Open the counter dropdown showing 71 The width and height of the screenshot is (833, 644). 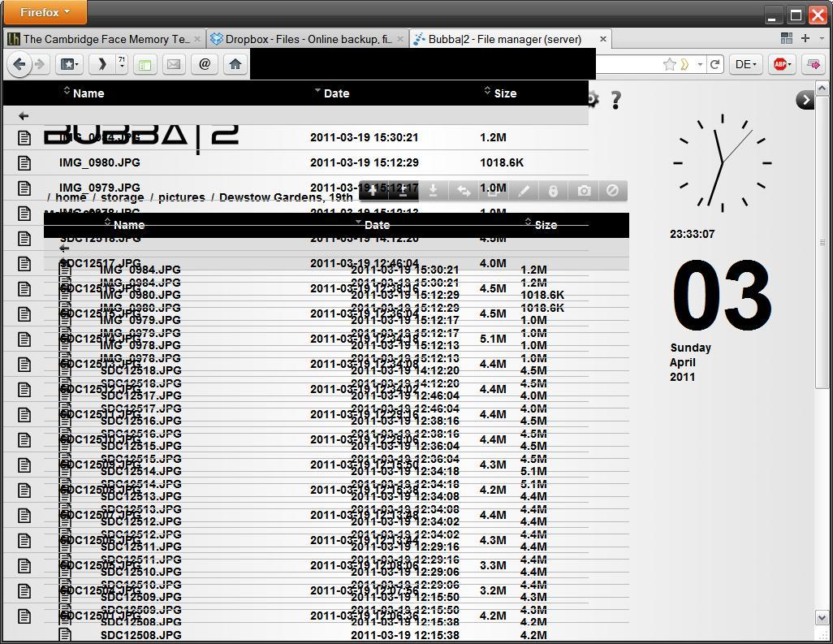click(122, 64)
